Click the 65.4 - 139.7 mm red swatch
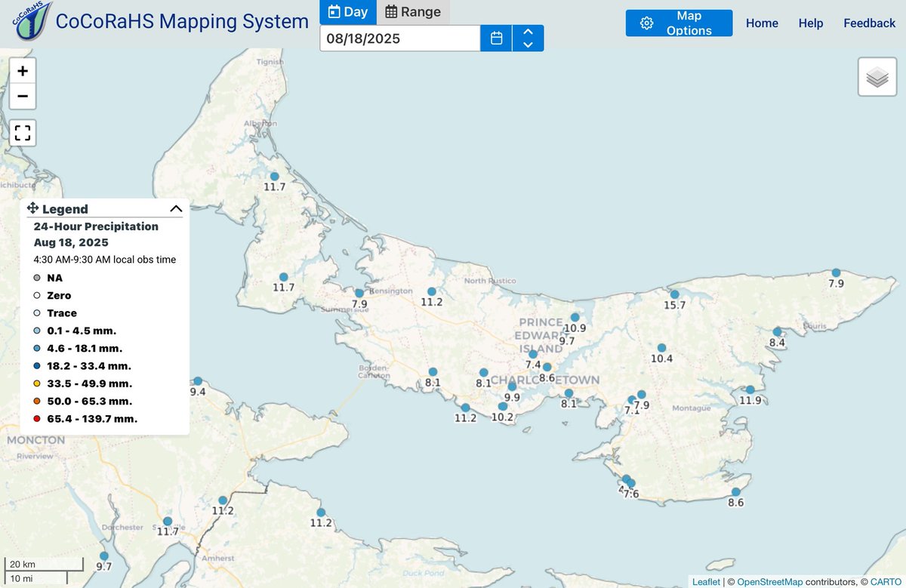The width and height of the screenshot is (906, 588). coord(37,418)
